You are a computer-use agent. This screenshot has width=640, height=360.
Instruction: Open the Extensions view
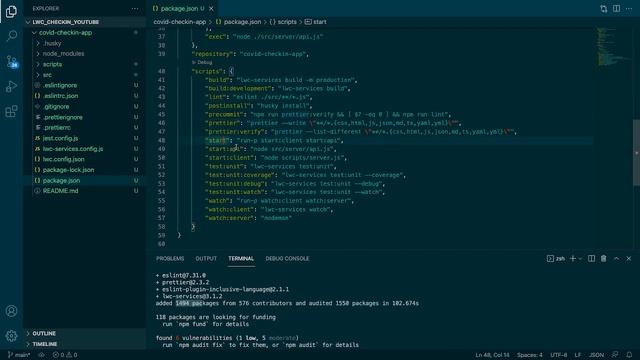(11, 111)
